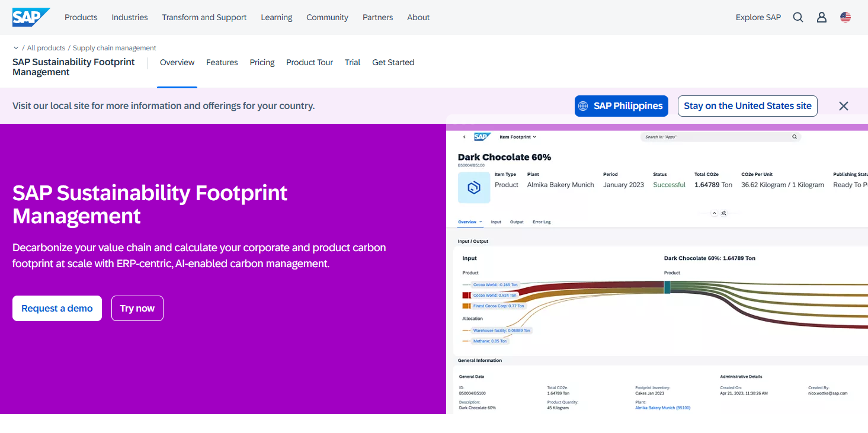Expand the Overview tab dropdown arrow in the app
This screenshot has height=433, width=868.
click(x=481, y=222)
